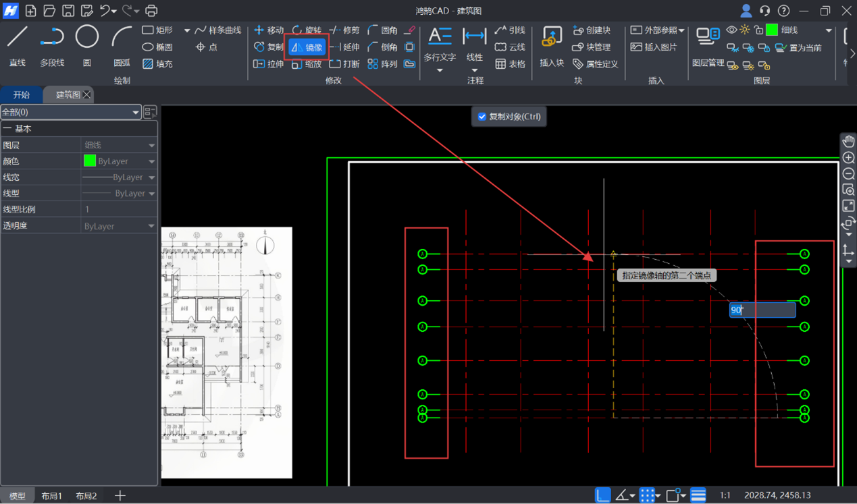This screenshot has height=504, width=857.
Task: Switch to the 开始 tab
Action: click(22, 95)
